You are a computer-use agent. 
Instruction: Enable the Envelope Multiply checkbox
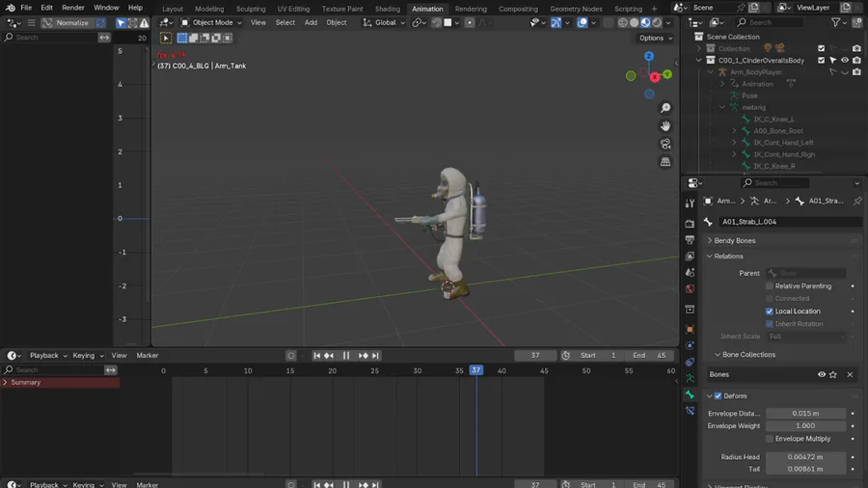[x=769, y=439]
